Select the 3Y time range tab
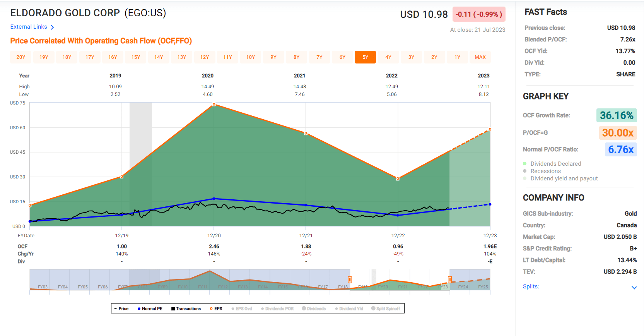 (x=411, y=57)
